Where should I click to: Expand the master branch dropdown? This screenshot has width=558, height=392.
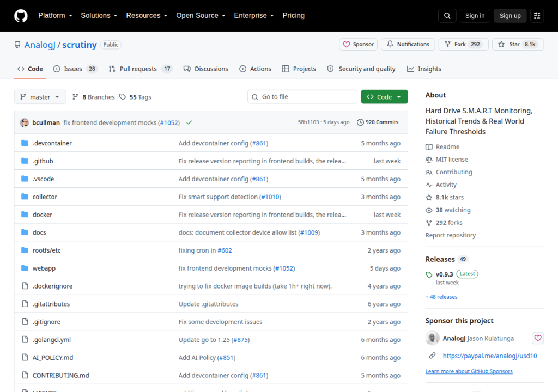click(40, 97)
